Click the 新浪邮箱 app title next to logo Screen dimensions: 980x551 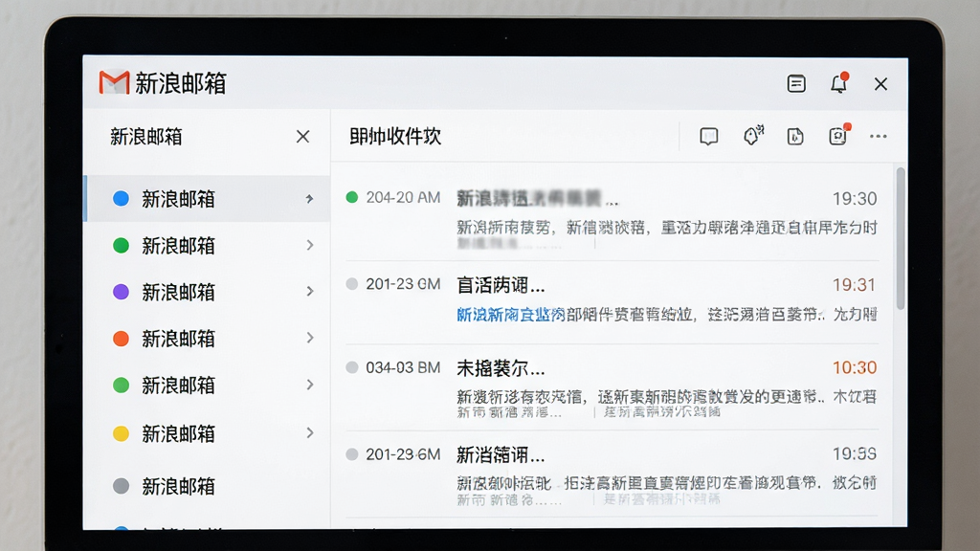181,83
